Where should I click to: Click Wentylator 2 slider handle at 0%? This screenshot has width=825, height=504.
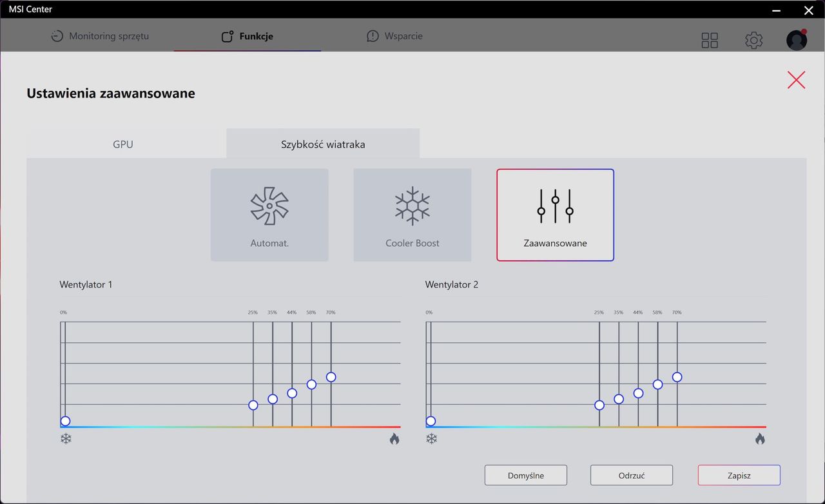(431, 422)
